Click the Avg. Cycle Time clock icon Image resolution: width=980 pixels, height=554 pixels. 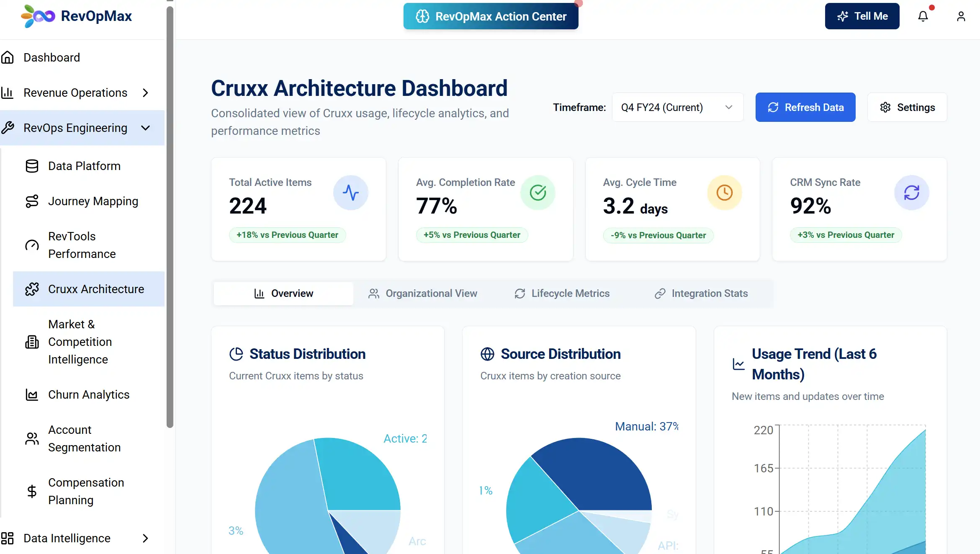point(724,193)
